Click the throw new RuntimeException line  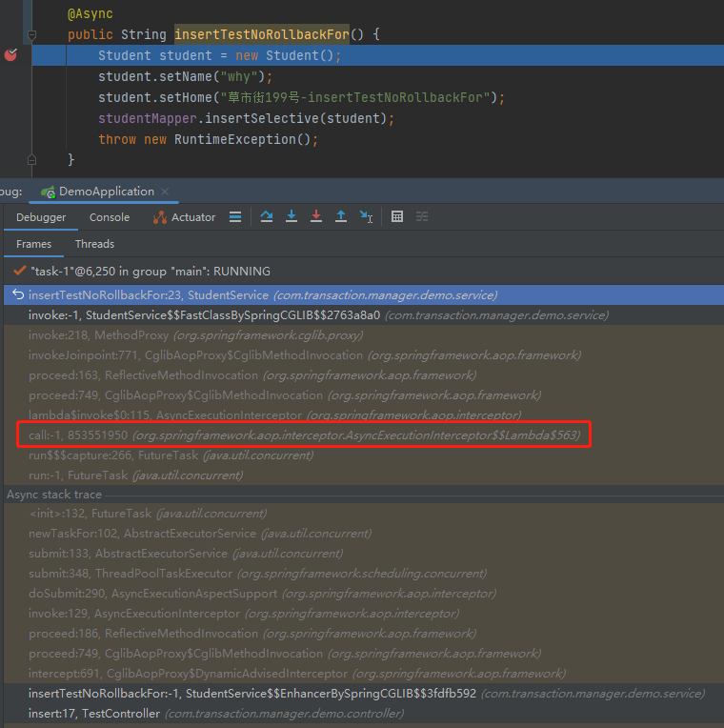click(208, 139)
